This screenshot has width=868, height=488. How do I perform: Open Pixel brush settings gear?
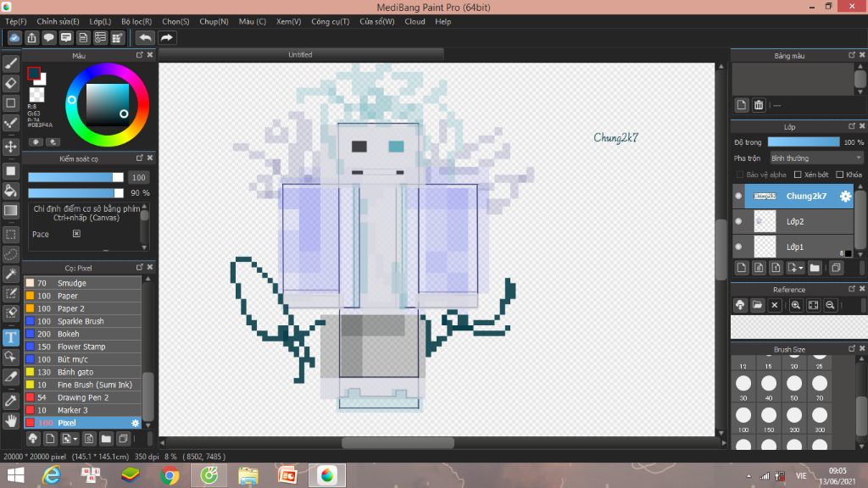click(x=135, y=423)
